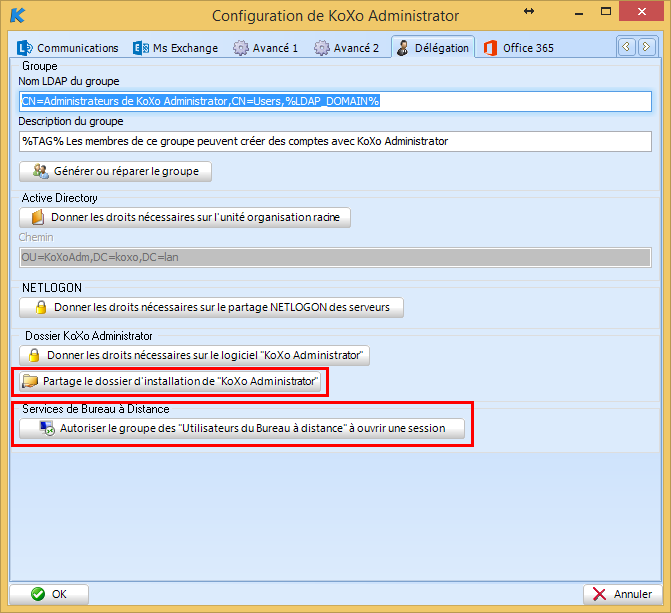Select the Délégation tab
The height and width of the screenshot is (613, 671).
coord(433,48)
